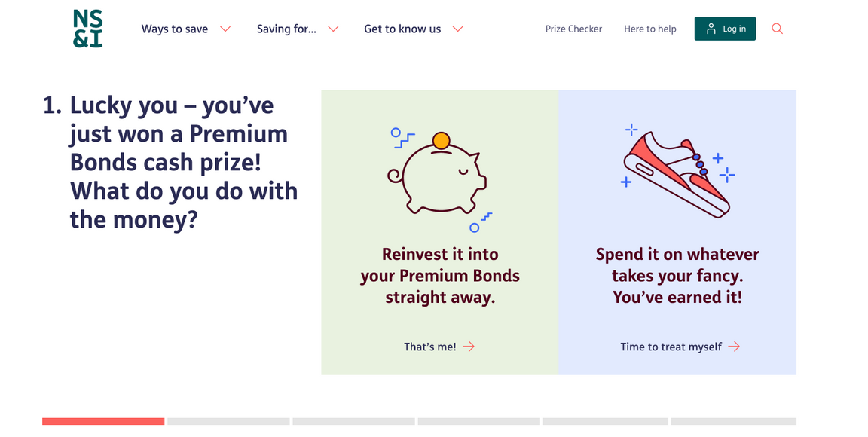
Task: Expand the Saving for... chevron
Action: coord(333,29)
